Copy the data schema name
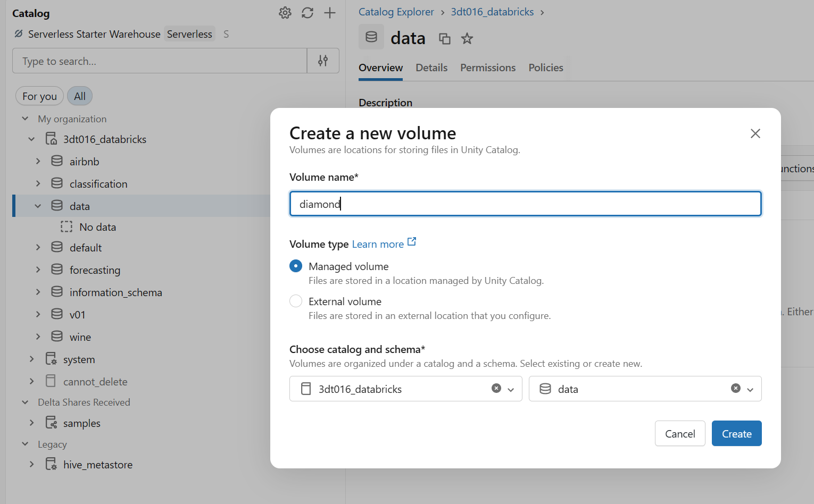The image size is (814, 504). point(444,38)
